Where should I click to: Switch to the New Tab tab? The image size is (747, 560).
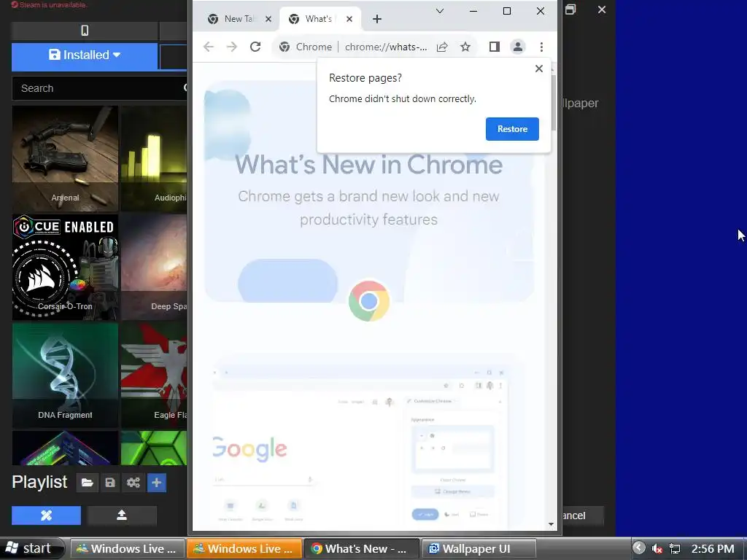[239, 19]
